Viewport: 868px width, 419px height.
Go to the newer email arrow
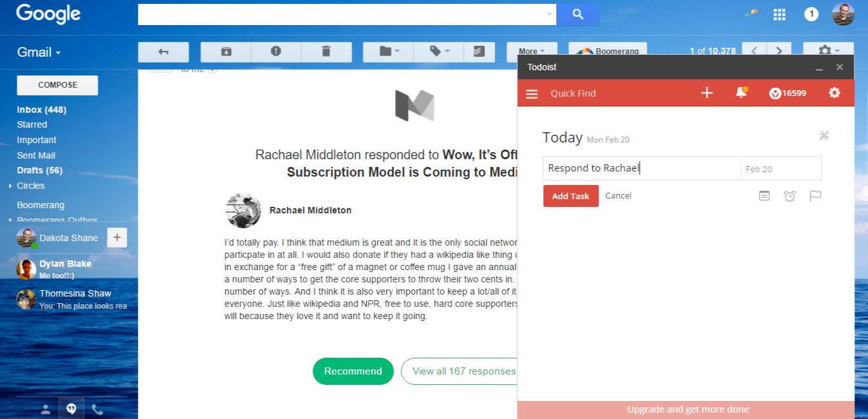[755, 52]
